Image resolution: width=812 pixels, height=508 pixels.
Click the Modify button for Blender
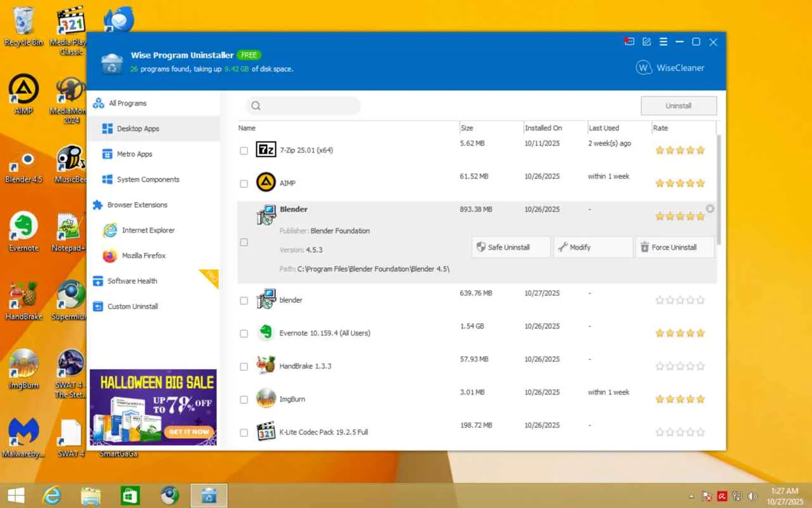[593, 247]
